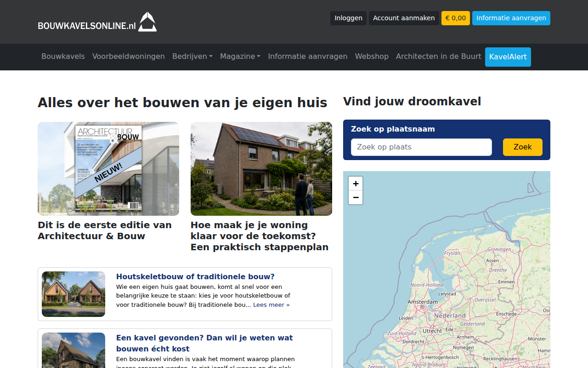The height and width of the screenshot is (368, 588).
Task: Click Amsterdam on the map
Action: tap(423, 302)
